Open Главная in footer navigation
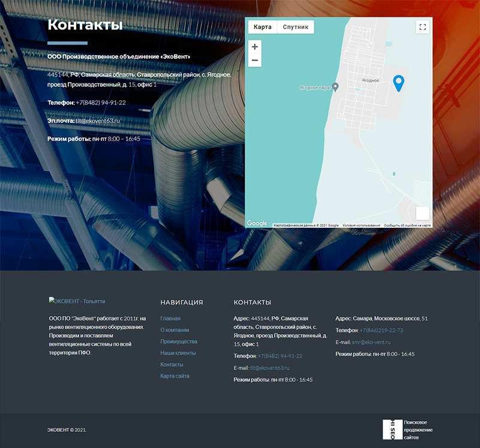Viewport: 480px width, 448px height. (170, 318)
